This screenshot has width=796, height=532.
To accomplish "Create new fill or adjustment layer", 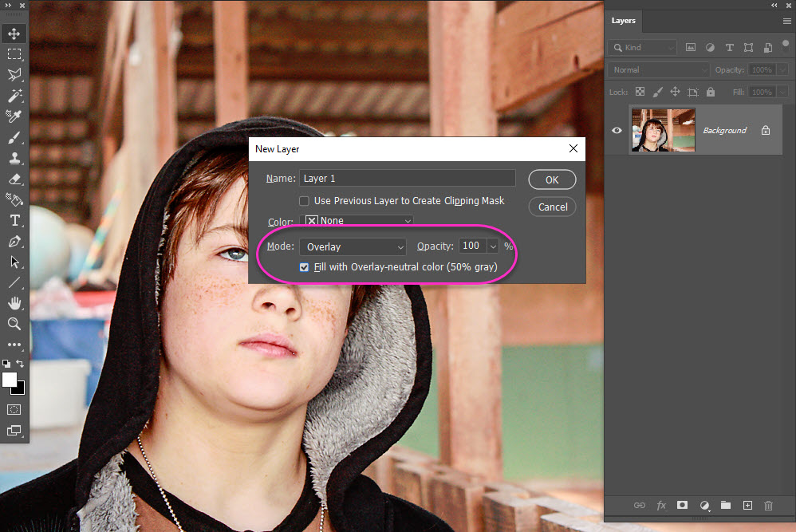I will tap(704, 505).
